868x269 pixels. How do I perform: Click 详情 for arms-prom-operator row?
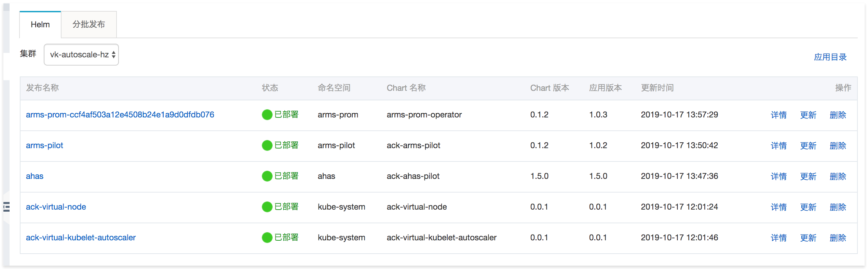(778, 115)
